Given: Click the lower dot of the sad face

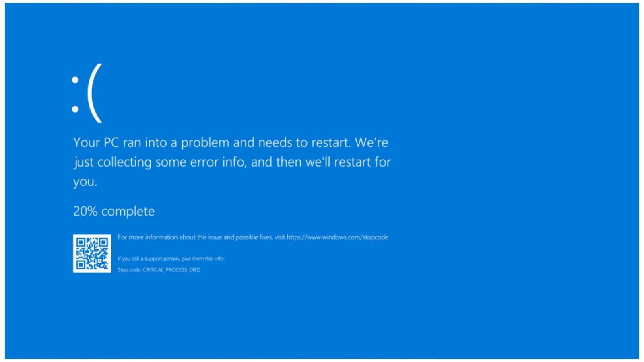Looking at the screenshot, I should tap(75, 109).
